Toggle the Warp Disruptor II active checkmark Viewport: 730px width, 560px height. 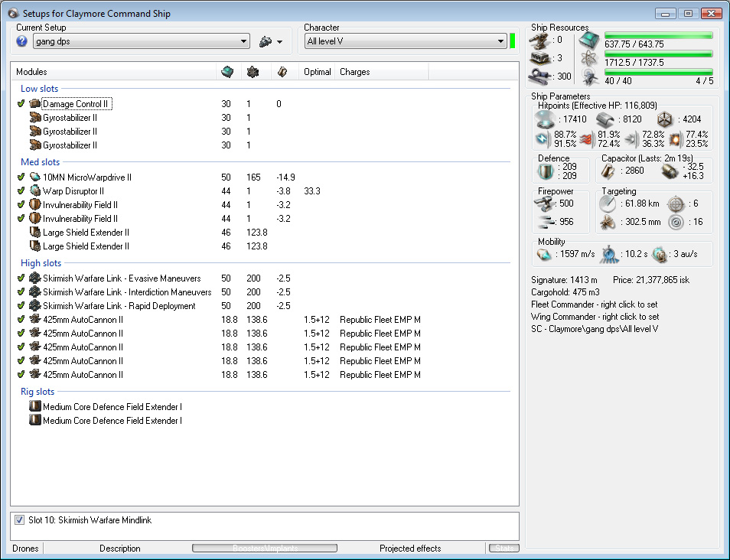tap(21, 190)
